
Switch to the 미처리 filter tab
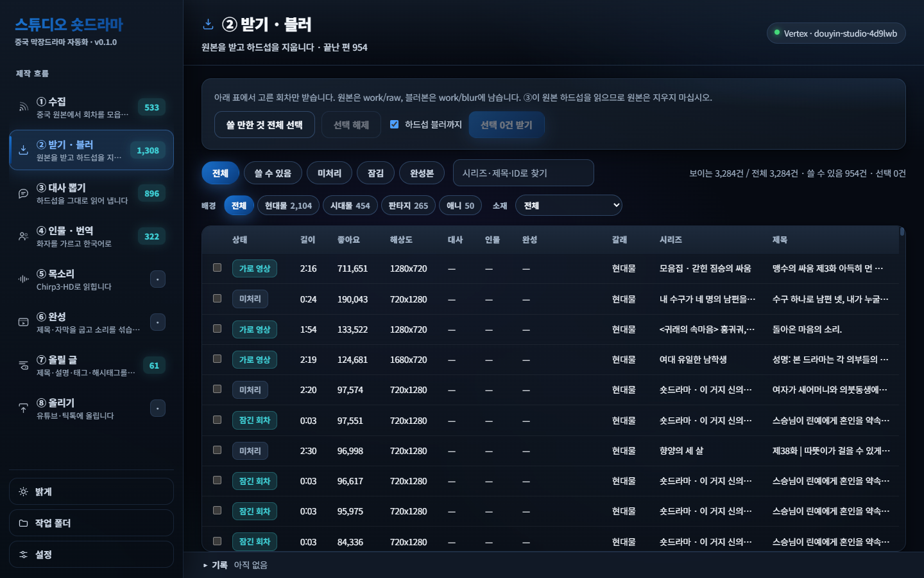tap(329, 173)
